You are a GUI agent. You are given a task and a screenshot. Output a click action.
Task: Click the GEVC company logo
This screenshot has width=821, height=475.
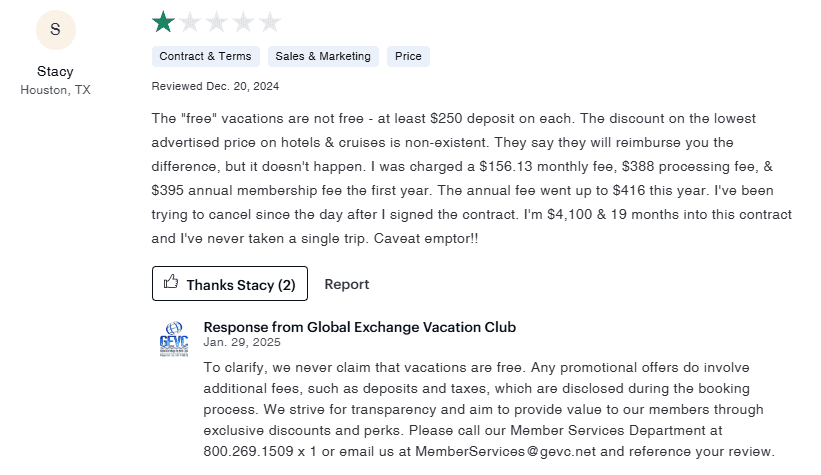coord(173,339)
